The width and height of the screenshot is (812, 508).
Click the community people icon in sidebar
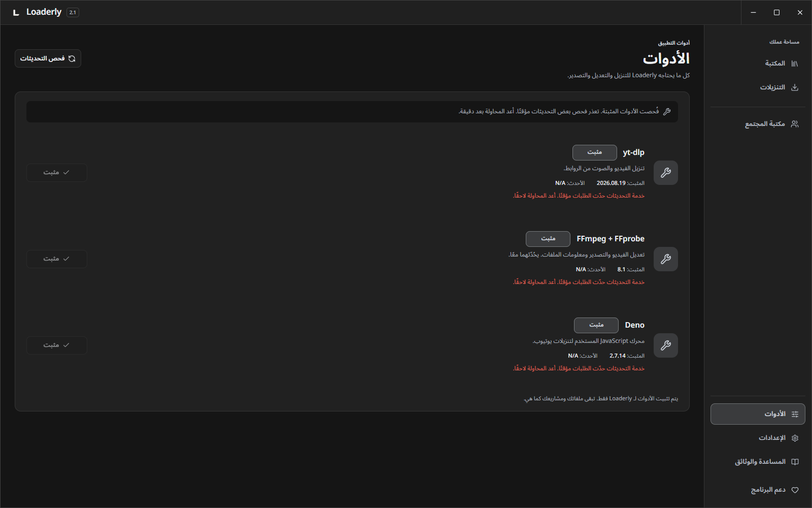[x=795, y=124]
